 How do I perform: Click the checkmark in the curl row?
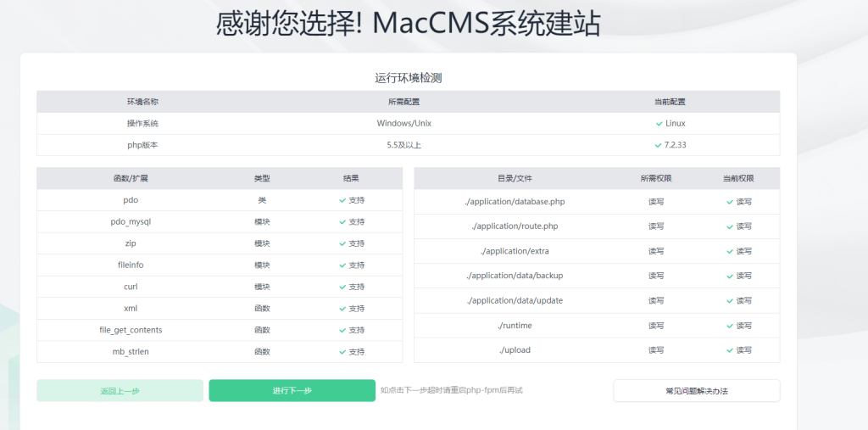pos(342,287)
